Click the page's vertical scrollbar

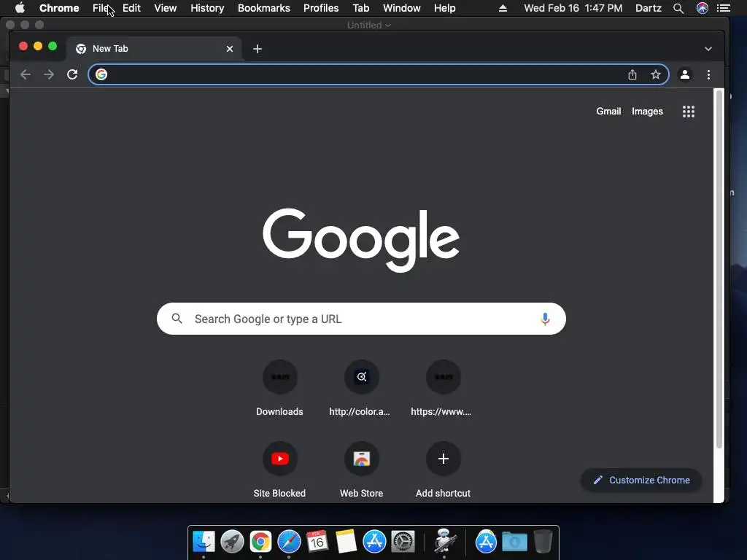coord(719,269)
